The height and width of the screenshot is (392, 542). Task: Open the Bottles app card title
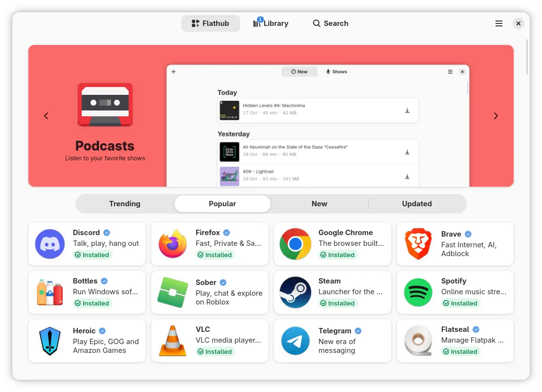pos(85,281)
